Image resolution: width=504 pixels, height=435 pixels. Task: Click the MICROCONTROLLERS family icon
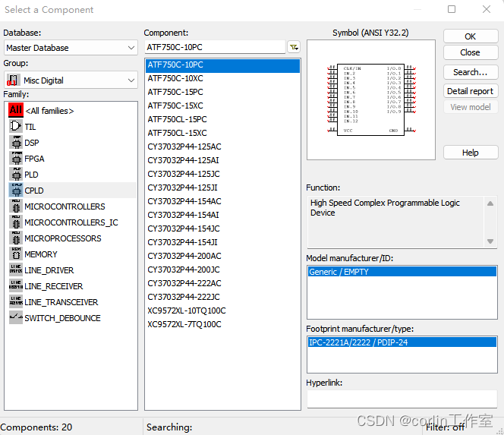16,206
